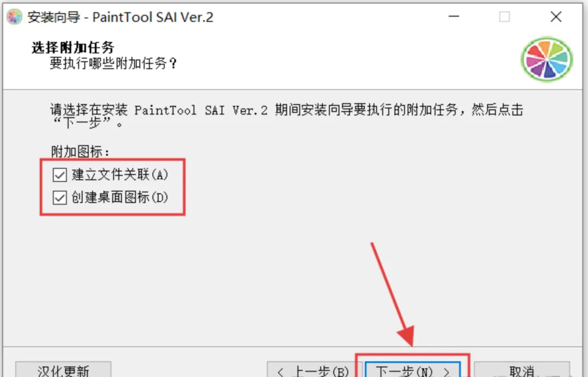The image size is (588, 377).
Task: Uncheck the 建立文件关联(A) checkbox
Action: point(60,175)
